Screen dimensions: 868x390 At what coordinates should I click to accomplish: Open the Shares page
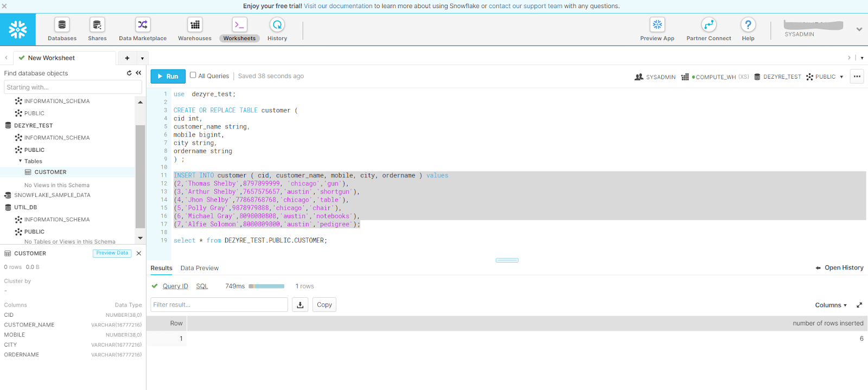(97, 29)
